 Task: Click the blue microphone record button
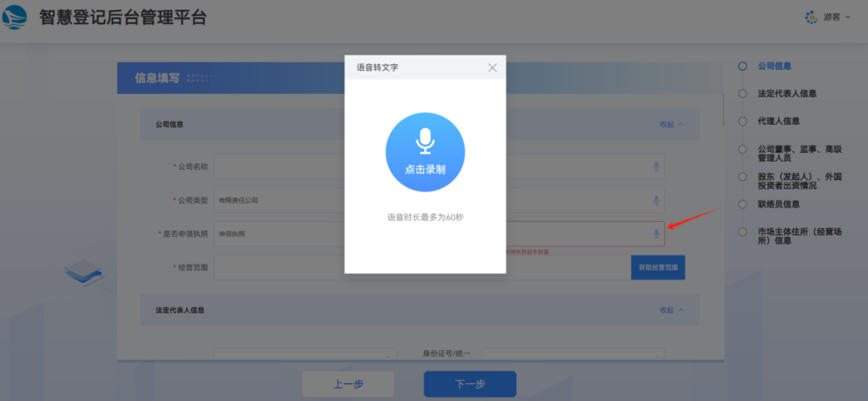(x=425, y=152)
